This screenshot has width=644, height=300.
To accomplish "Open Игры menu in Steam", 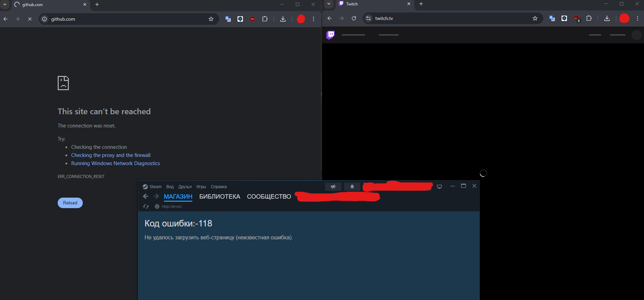I will coord(201,187).
